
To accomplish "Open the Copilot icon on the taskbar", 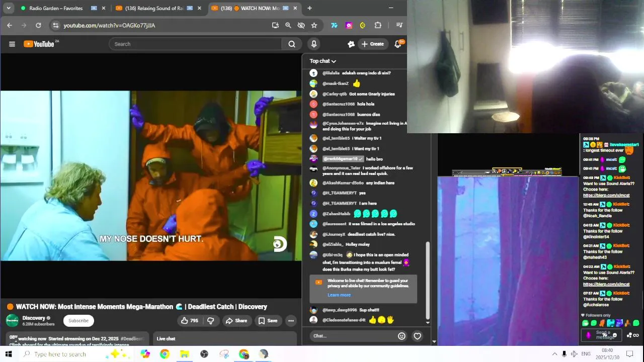I will [145, 354].
